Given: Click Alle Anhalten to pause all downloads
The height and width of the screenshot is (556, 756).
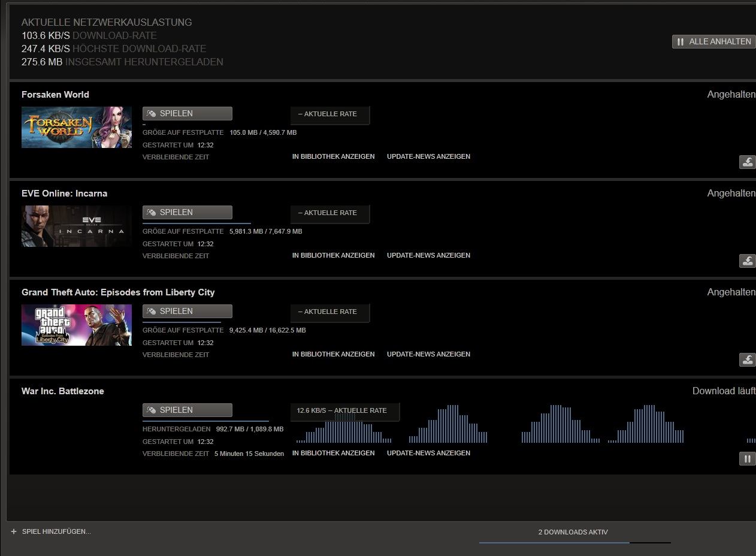Looking at the screenshot, I should (714, 41).
